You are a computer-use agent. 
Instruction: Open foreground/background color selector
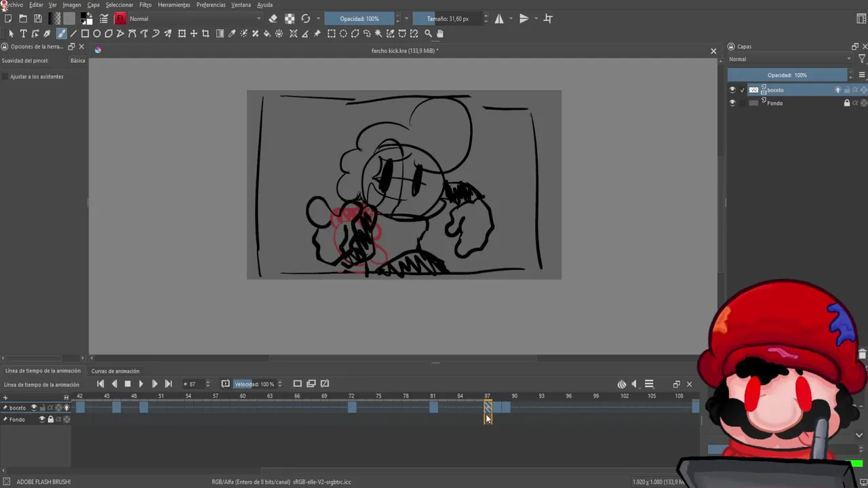[x=87, y=18]
